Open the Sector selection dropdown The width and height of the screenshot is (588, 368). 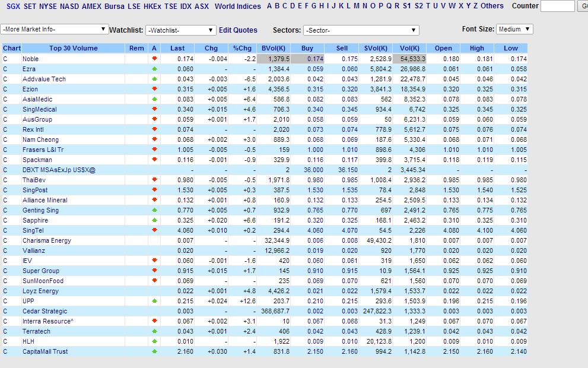(361, 30)
